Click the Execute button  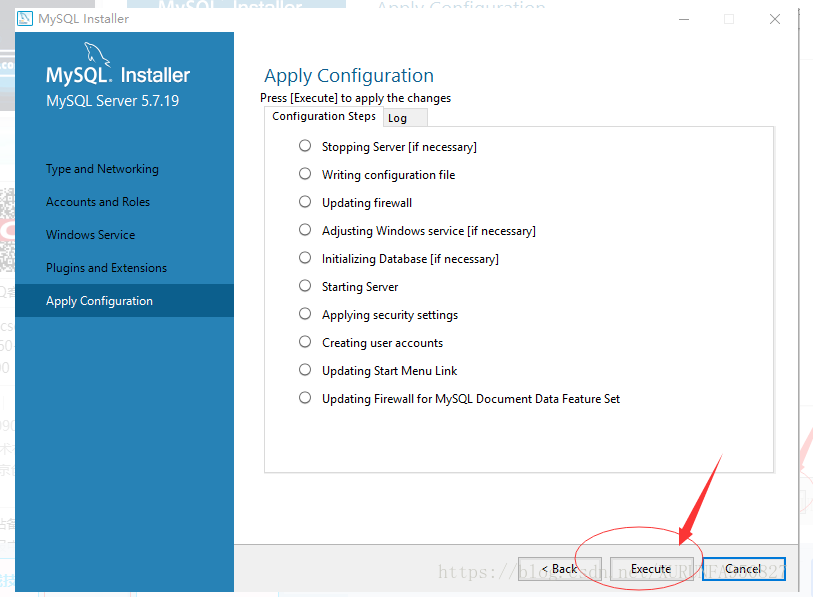(x=651, y=569)
